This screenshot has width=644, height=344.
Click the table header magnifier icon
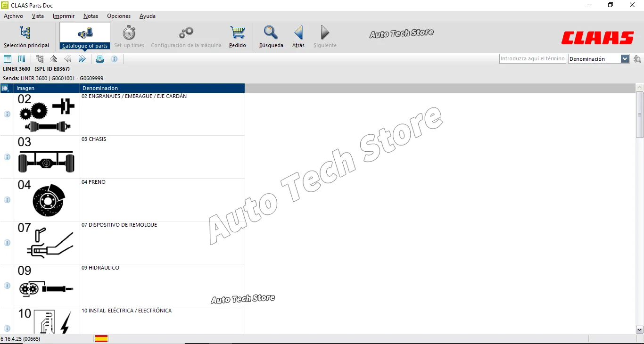[5, 88]
